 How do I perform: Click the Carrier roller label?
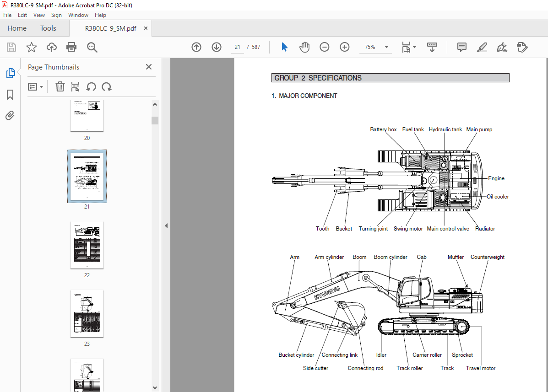(427, 354)
